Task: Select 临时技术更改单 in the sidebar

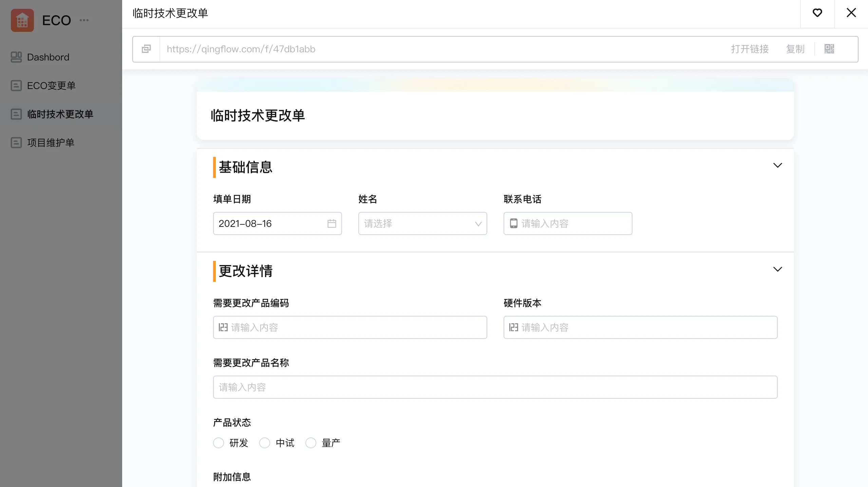Action: (x=61, y=114)
